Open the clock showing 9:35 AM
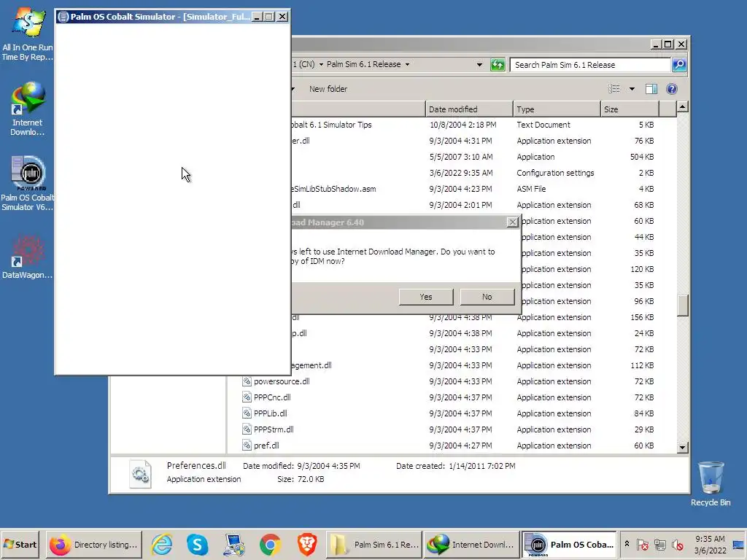Screen dimensions: 747x560 (x=710, y=544)
